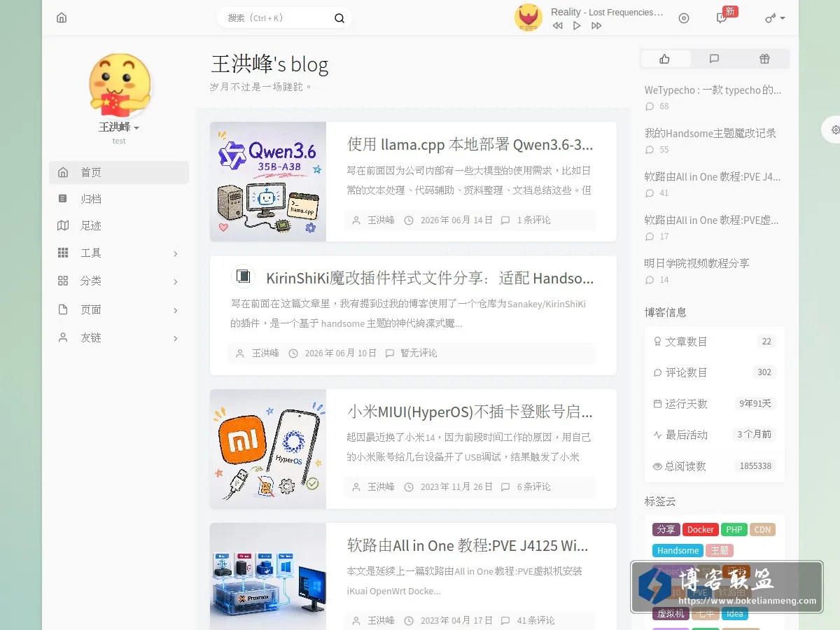Image resolution: width=840 pixels, height=630 pixels.
Task: Switch to the comments bubble tab
Action: 714,59
